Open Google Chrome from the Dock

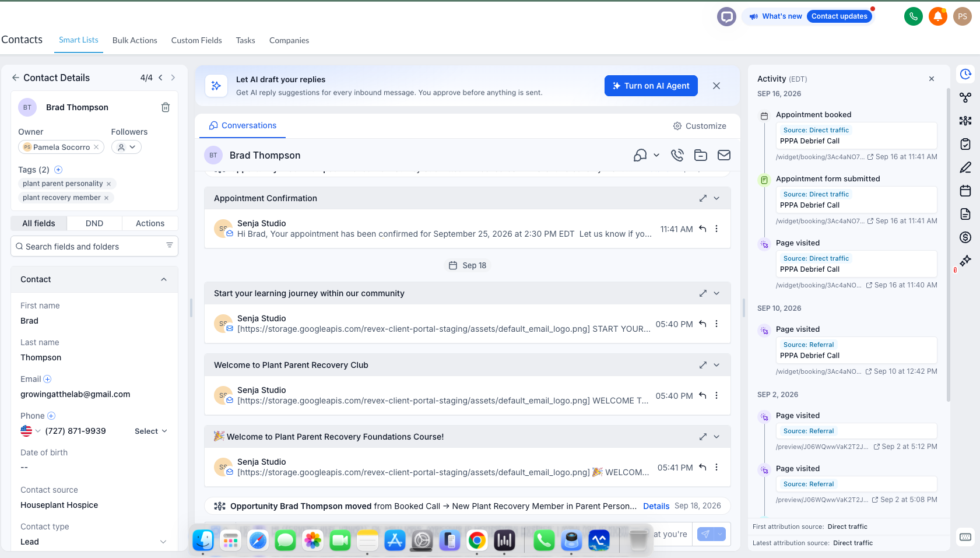[x=477, y=541]
